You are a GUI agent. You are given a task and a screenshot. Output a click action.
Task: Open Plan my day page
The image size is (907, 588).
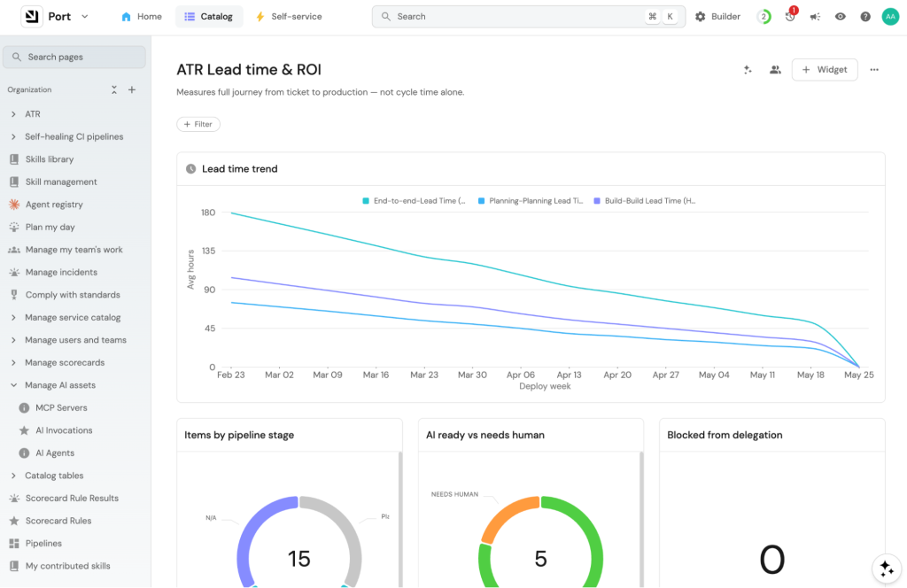(50, 227)
